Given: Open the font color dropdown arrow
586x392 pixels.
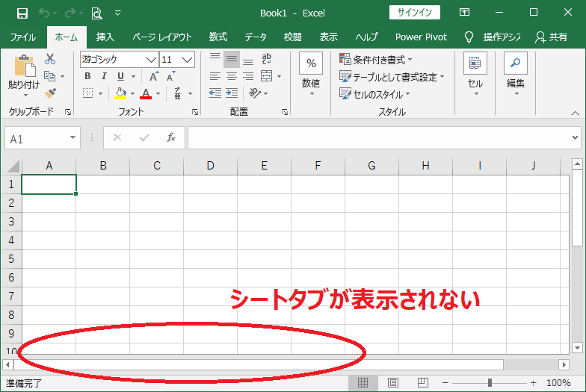Looking at the screenshot, I should click(158, 94).
